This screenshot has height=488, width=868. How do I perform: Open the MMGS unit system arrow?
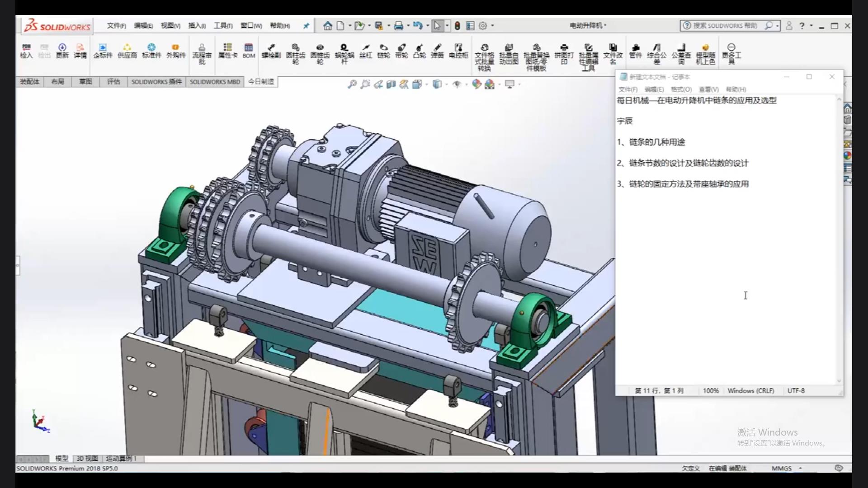tap(800, 468)
